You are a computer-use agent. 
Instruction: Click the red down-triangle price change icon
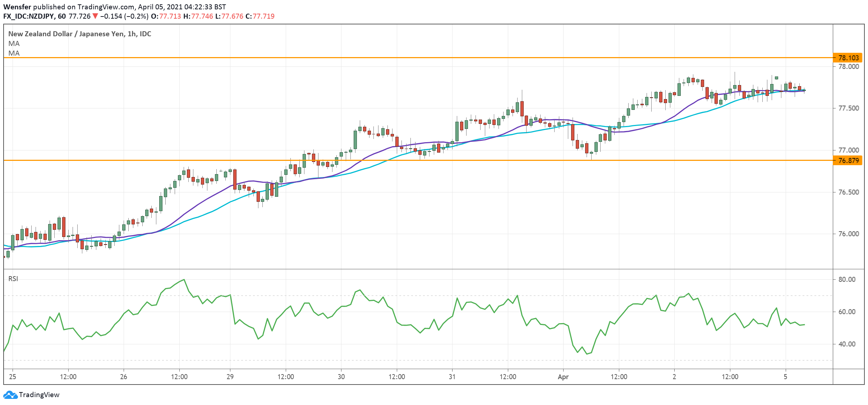(x=95, y=16)
